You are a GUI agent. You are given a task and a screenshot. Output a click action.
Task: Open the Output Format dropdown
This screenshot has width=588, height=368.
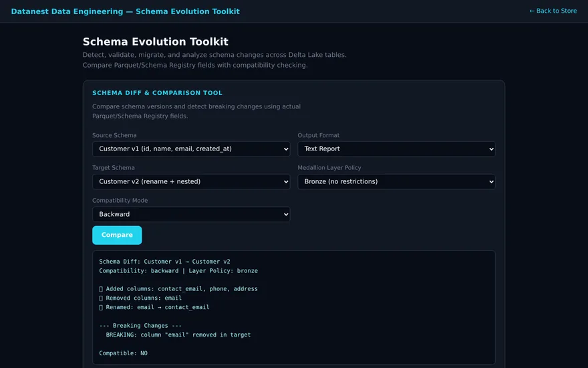[396, 149]
